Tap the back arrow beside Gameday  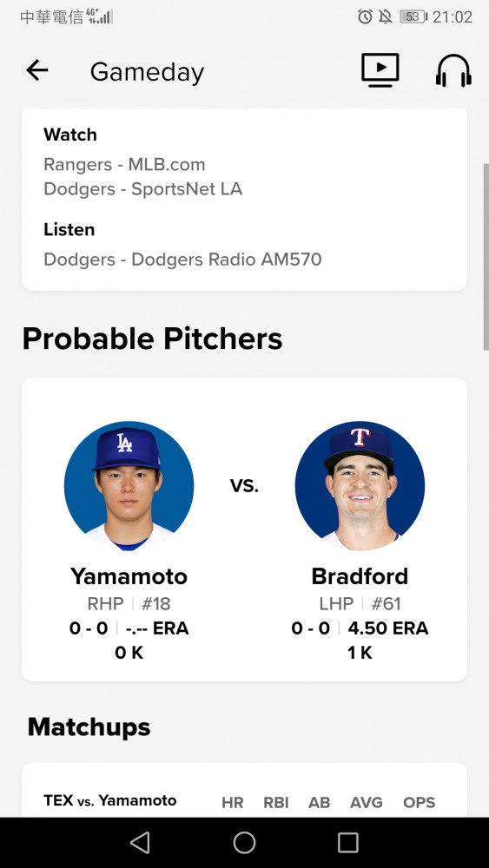tap(37, 71)
